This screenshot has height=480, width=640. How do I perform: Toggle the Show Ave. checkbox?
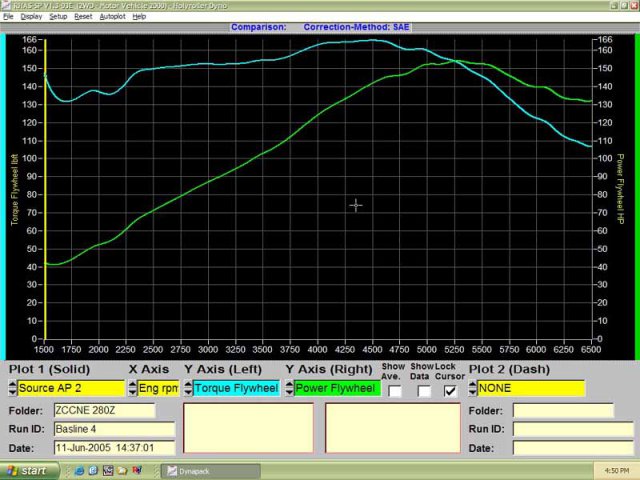coord(395,391)
